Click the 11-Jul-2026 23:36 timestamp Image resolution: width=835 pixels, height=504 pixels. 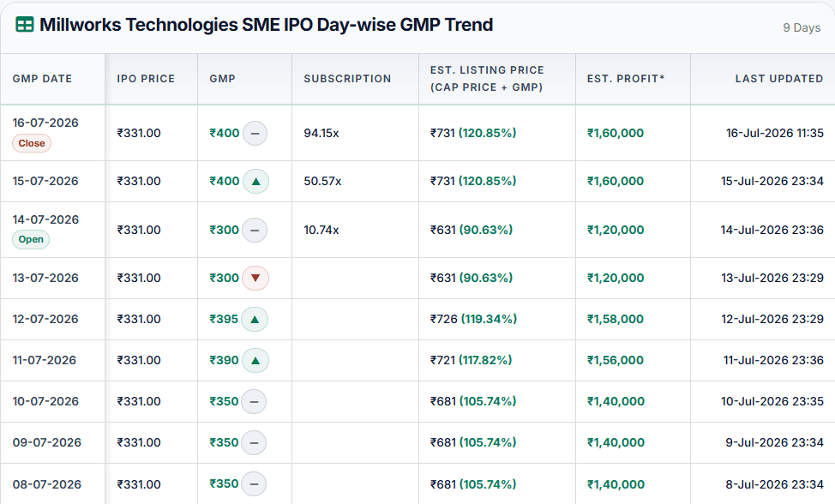click(773, 360)
